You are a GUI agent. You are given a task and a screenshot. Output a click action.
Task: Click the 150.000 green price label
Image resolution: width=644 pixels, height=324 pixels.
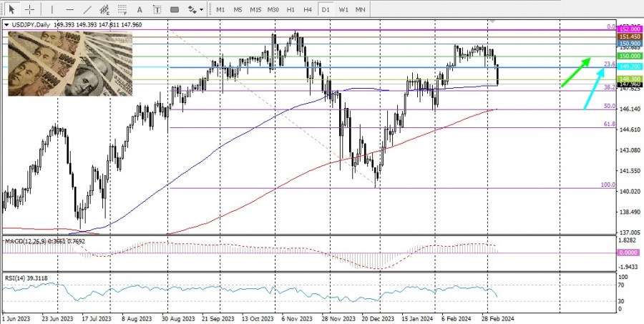coord(629,56)
